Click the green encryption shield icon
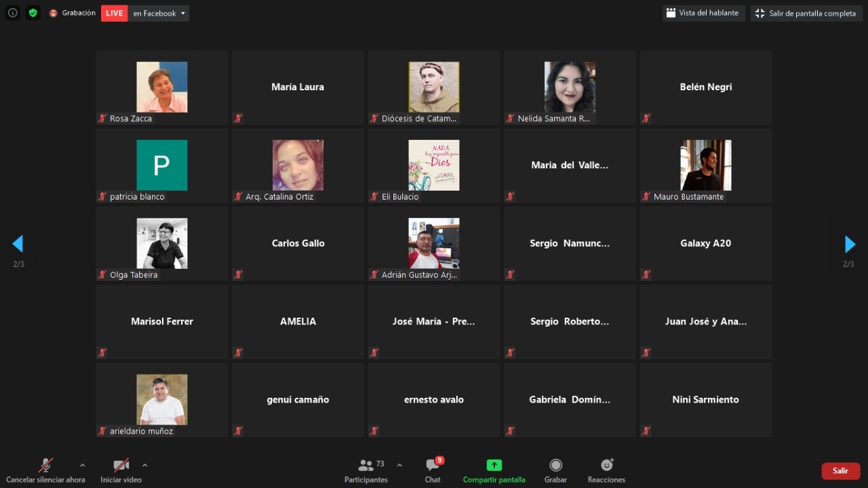This screenshot has height=488, width=868. pos(33,13)
